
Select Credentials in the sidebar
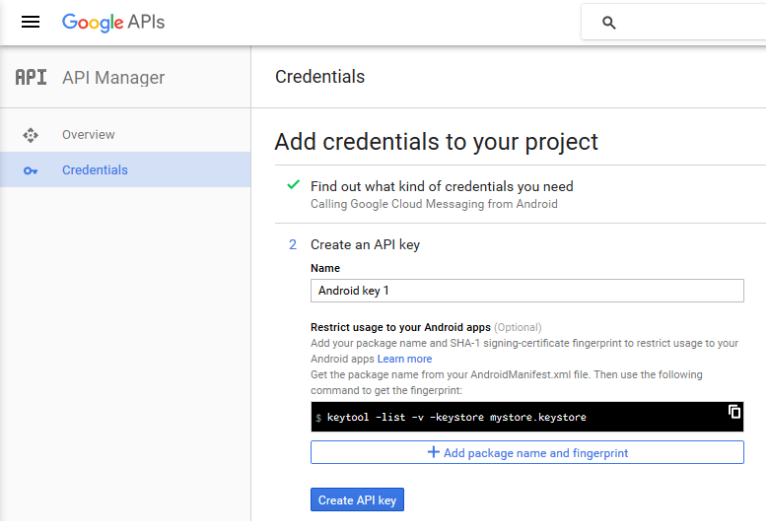click(x=125, y=169)
